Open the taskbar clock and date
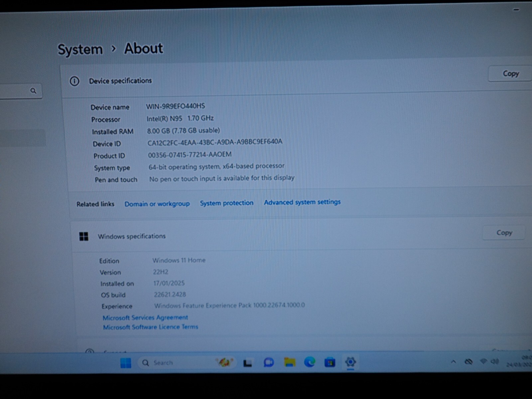532x399 pixels. pos(519,361)
